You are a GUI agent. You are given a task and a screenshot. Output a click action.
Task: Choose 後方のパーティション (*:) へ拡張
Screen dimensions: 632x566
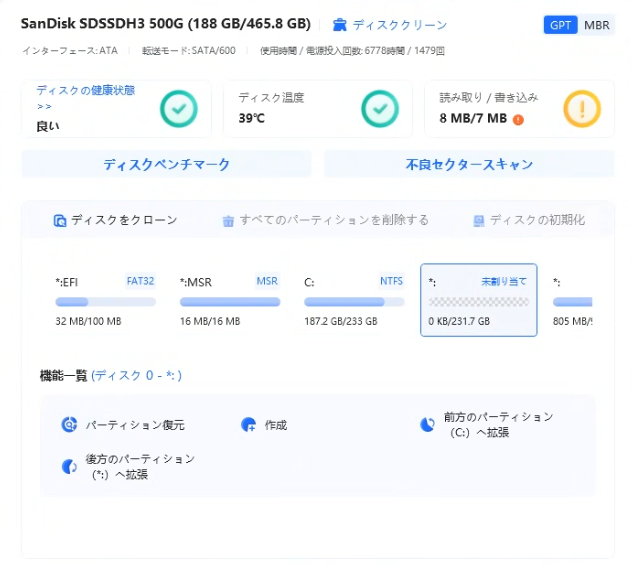click(140, 466)
